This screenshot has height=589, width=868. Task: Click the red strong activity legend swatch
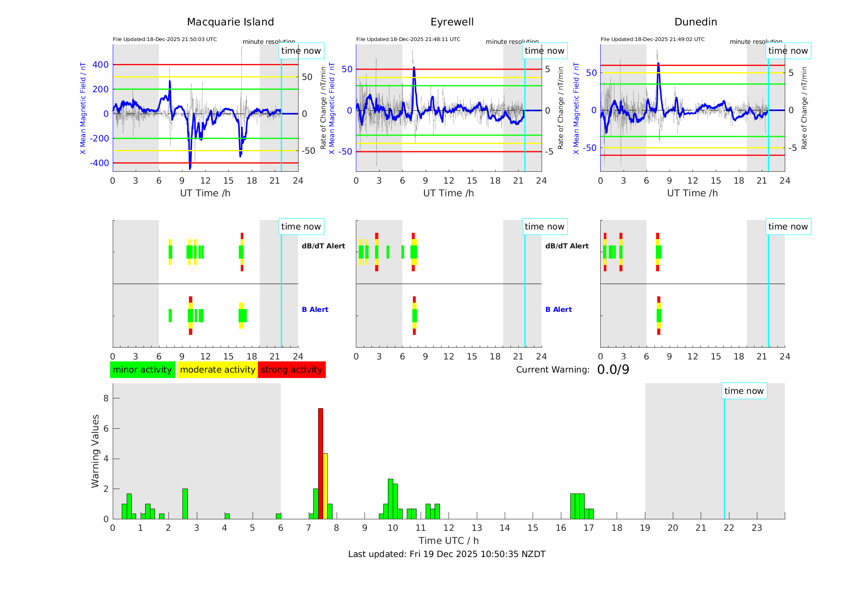[x=292, y=370]
